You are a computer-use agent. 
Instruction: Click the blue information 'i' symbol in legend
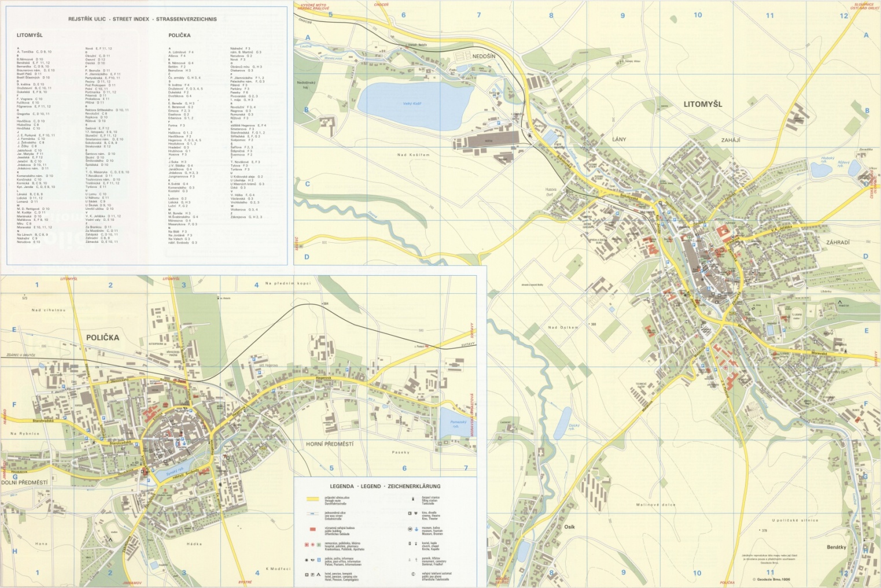(x=318, y=560)
